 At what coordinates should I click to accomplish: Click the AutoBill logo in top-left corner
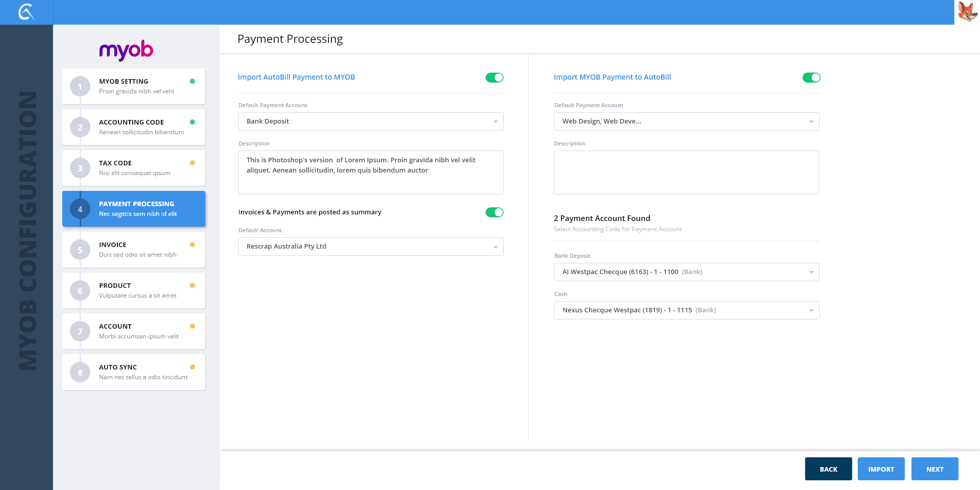click(x=26, y=12)
